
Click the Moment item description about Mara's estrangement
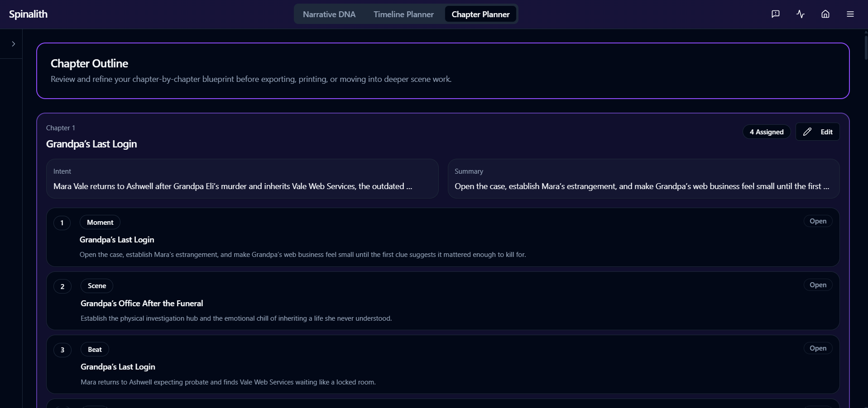click(303, 255)
